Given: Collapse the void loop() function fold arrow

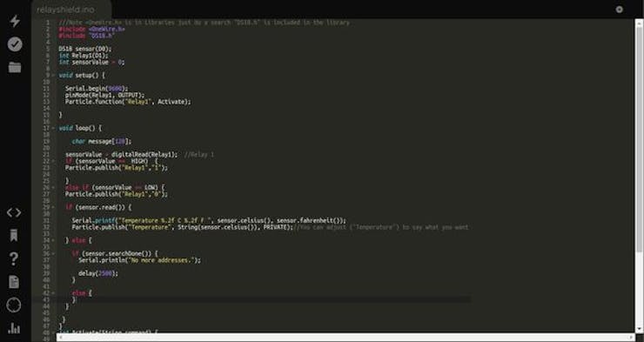Looking at the screenshot, I should pyautogui.click(x=53, y=128).
